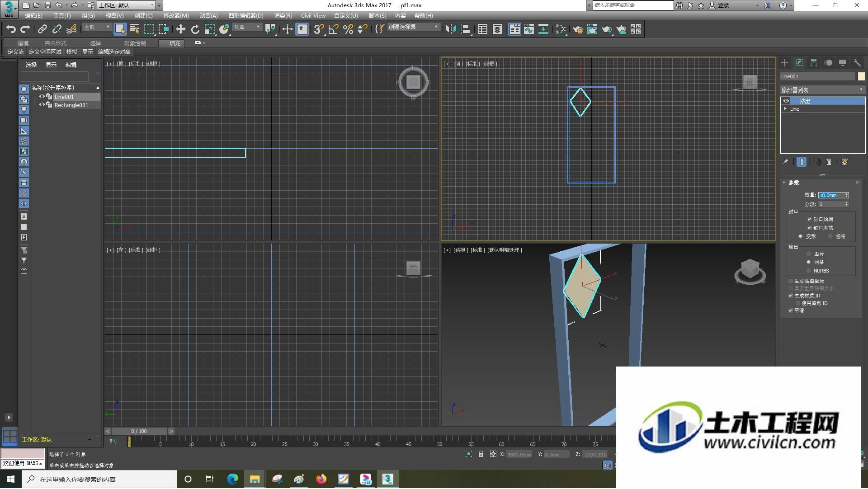
Task: Select 面片 output radio button
Action: click(808, 254)
